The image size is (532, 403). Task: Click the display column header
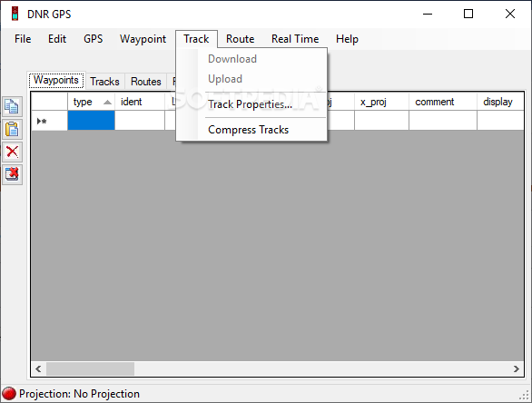point(500,102)
